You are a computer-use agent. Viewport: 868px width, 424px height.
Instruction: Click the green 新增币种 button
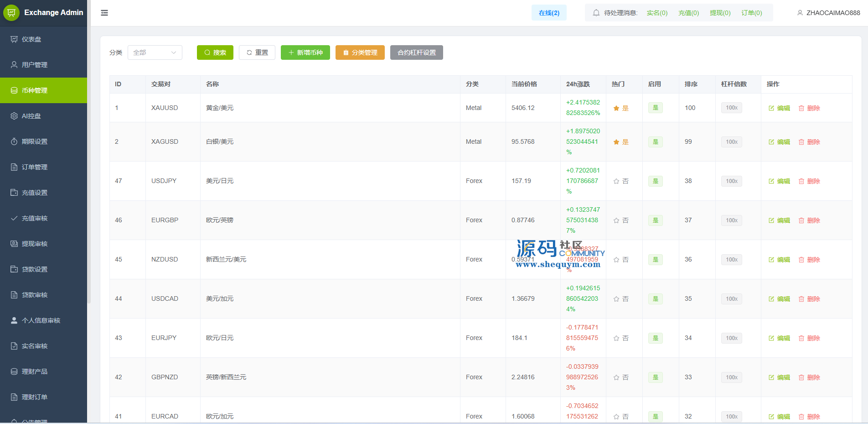(305, 52)
